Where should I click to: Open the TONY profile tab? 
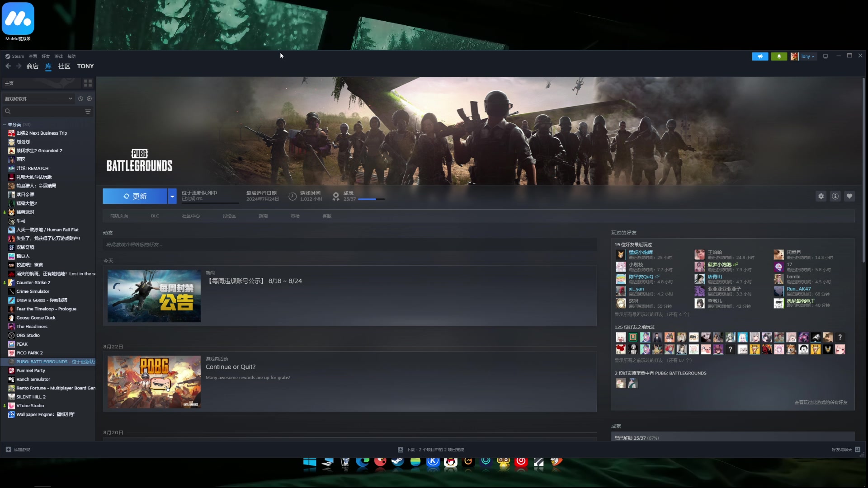[x=85, y=66]
